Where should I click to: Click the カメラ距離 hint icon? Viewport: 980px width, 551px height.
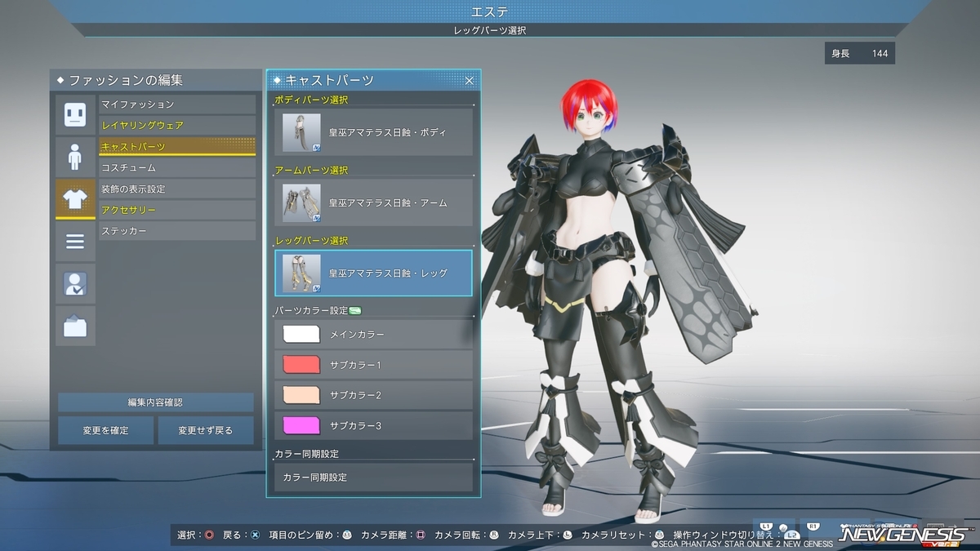coord(420,535)
